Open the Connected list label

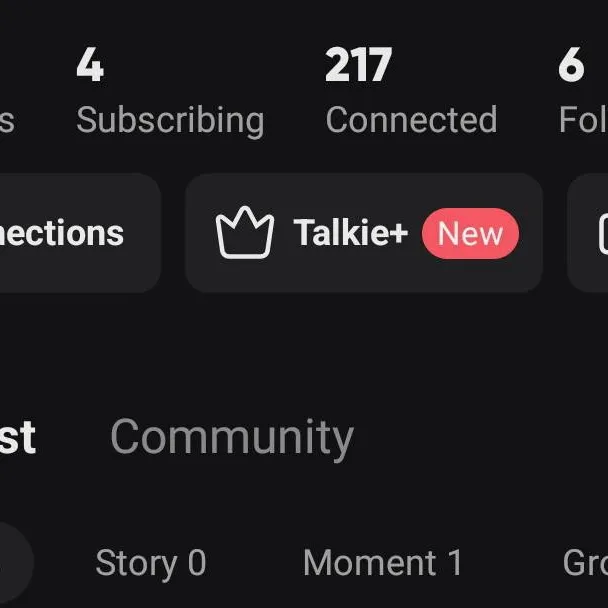411,120
